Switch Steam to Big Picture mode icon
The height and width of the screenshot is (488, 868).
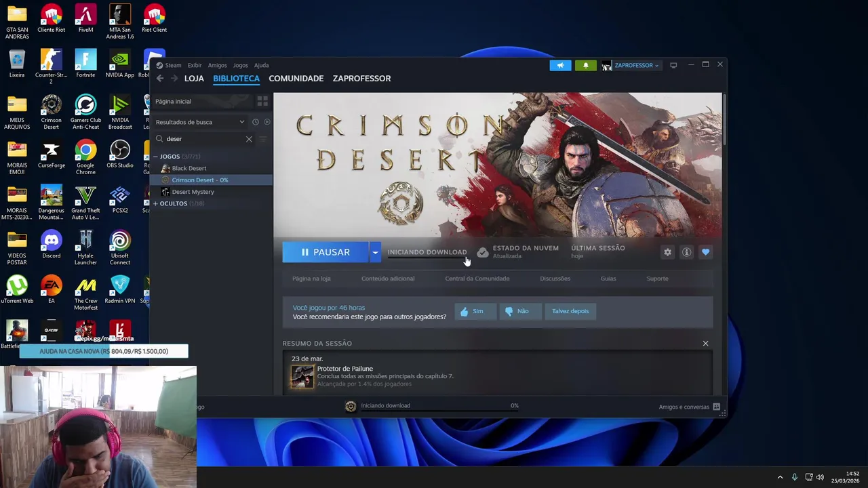pos(673,65)
